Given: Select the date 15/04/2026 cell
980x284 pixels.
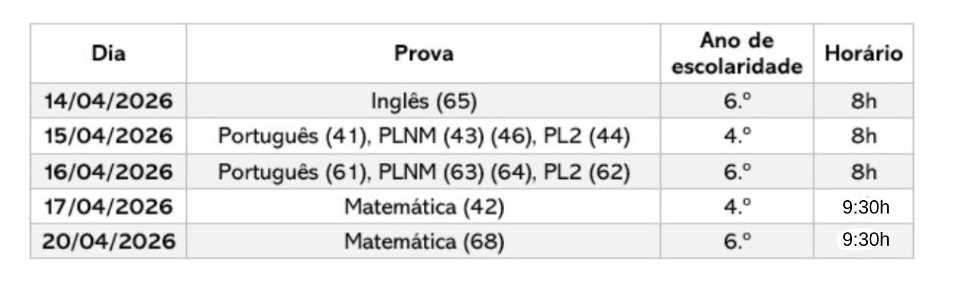Looking at the screenshot, I should 108,136.
